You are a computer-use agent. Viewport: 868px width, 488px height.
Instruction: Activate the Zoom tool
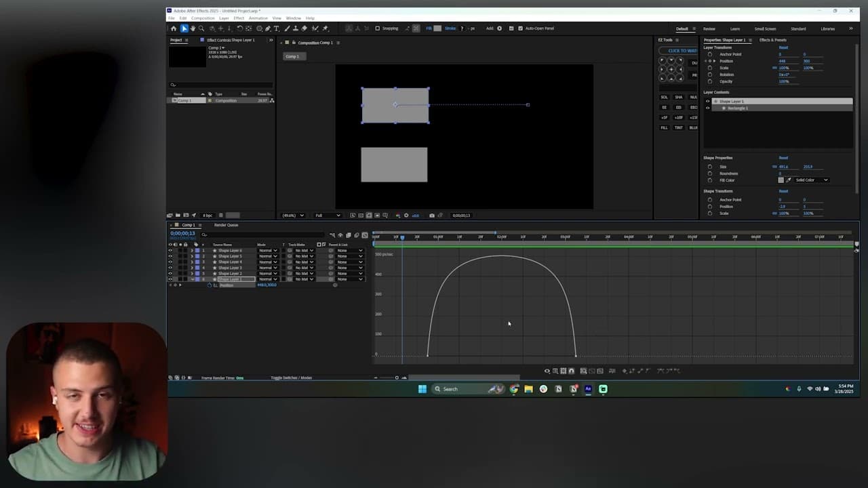(x=201, y=28)
